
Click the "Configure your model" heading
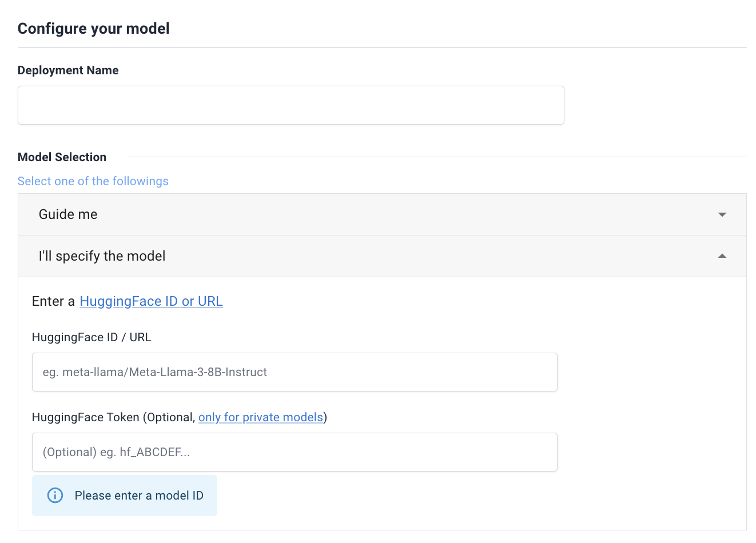(94, 29)
